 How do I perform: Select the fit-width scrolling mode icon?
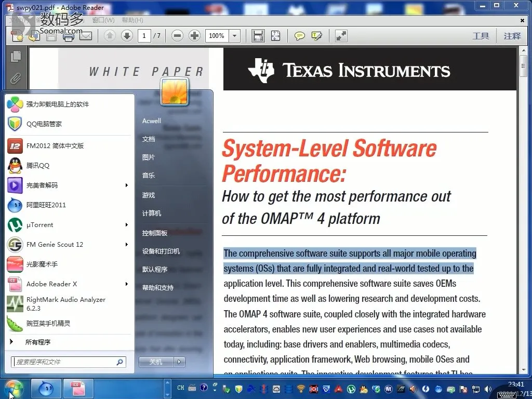258,36
